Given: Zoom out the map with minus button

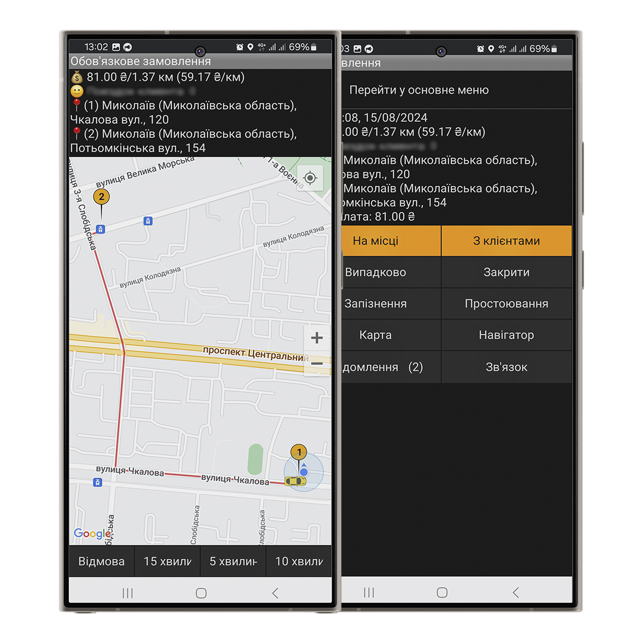Looking at the screenshot, I should (x=317, y=363).
